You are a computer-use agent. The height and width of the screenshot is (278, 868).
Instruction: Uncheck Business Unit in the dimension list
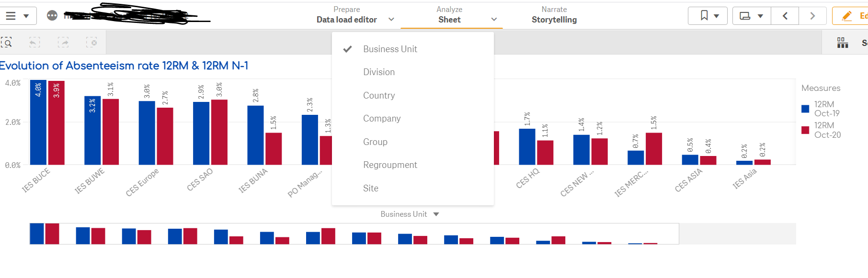[x=390, y=49]
